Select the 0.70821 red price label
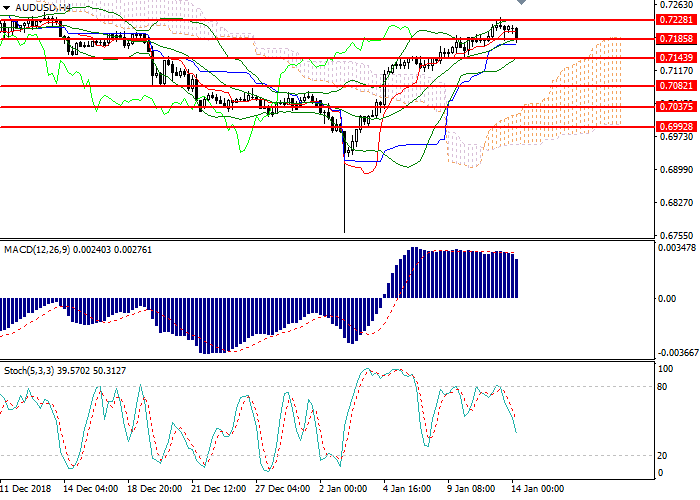The height and width of the screenshot is (500, 700). point(668,87)
